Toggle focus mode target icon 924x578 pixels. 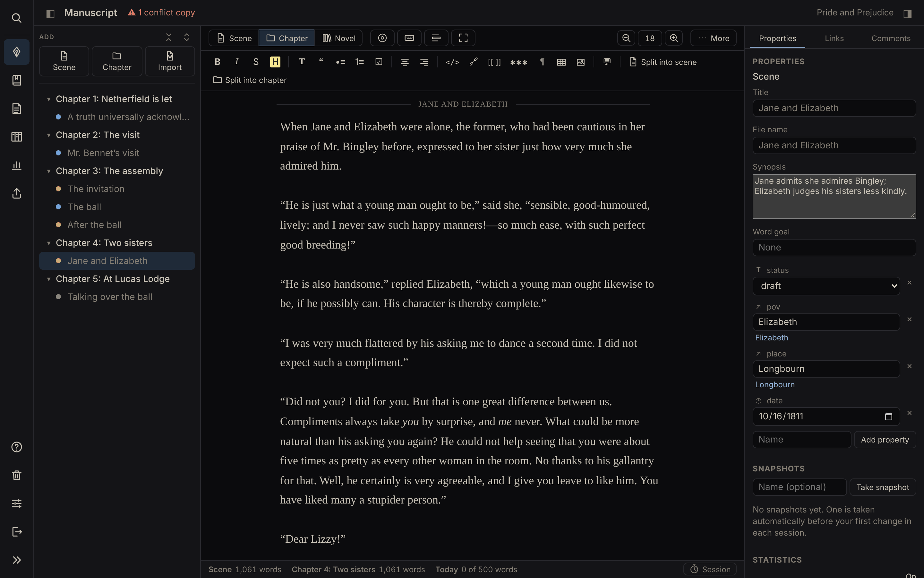pyautogui.click(x=382, y=38)
